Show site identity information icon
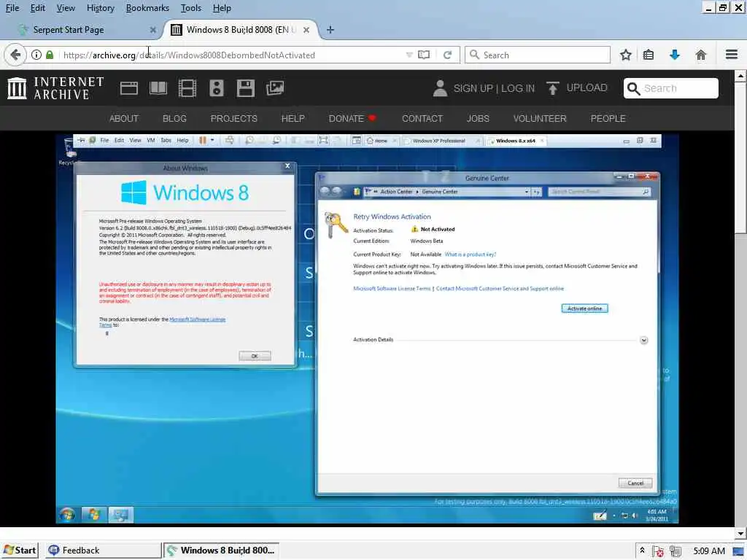Viewport: 747px width, 560px height. click(36, 55)
